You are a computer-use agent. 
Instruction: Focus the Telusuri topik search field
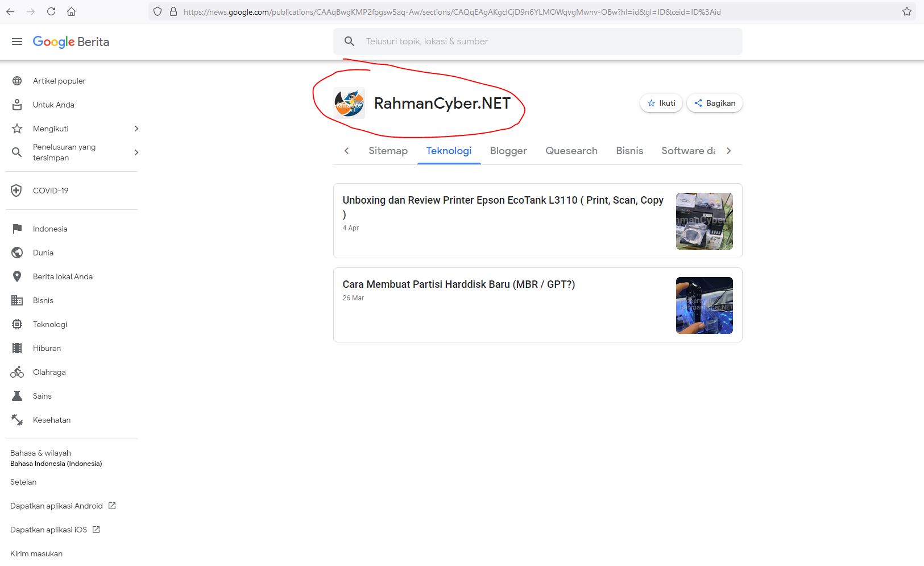pyautogui.click(x=537, y=42)
